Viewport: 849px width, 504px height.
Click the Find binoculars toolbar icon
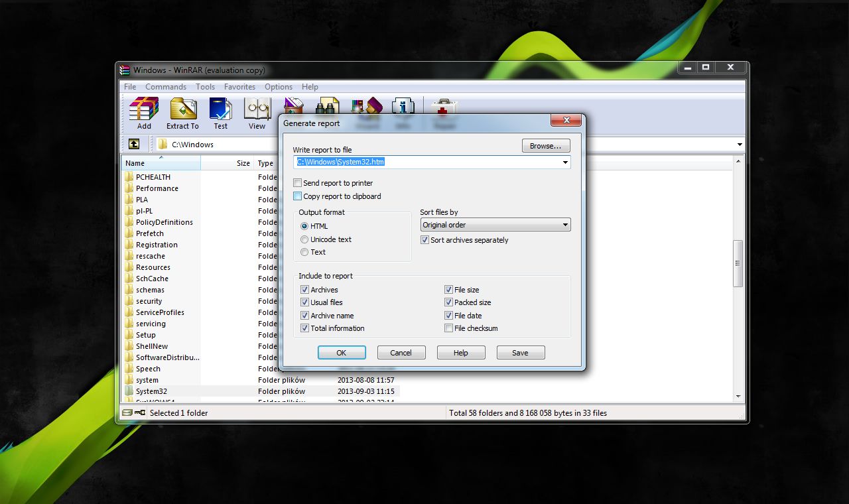327,105
